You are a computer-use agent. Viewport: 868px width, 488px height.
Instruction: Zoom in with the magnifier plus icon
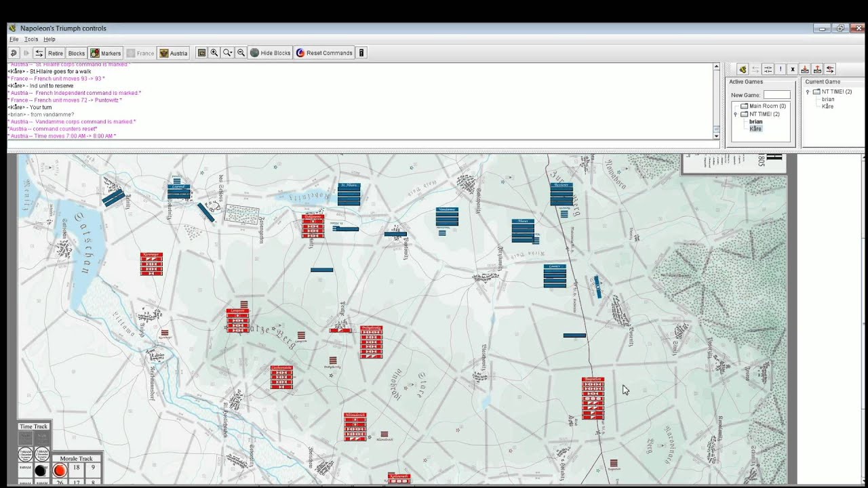(x=214, y=53)
